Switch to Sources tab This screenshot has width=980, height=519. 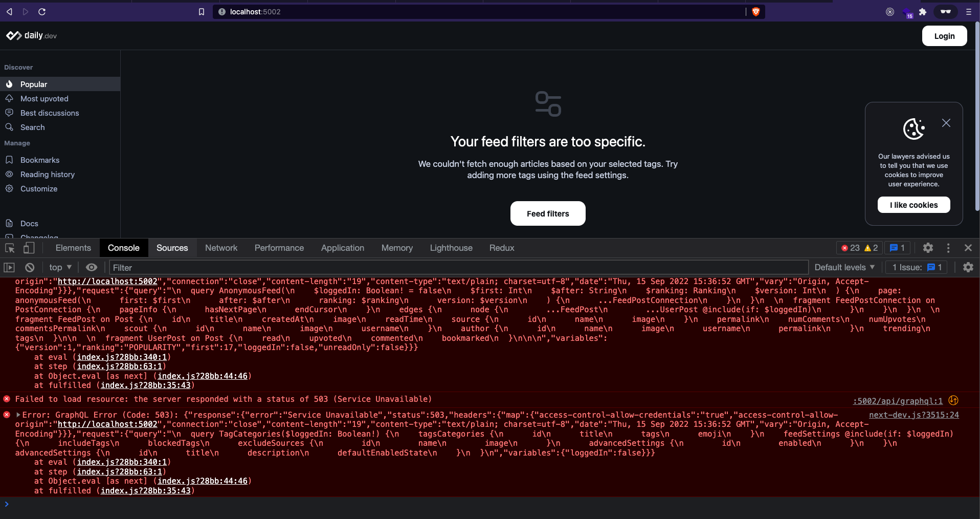(172, 248)
